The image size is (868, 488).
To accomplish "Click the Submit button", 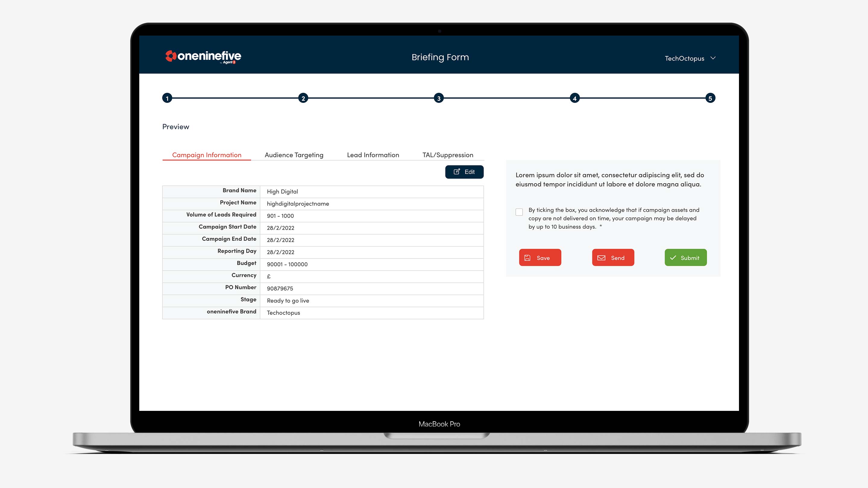I will pyautogui.click(x=686, y=258).
